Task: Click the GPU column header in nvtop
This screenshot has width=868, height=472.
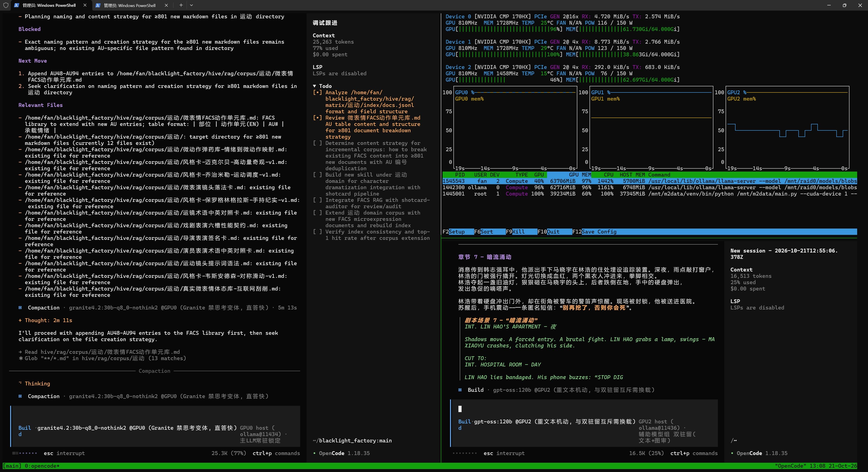Action: point(539,175)
